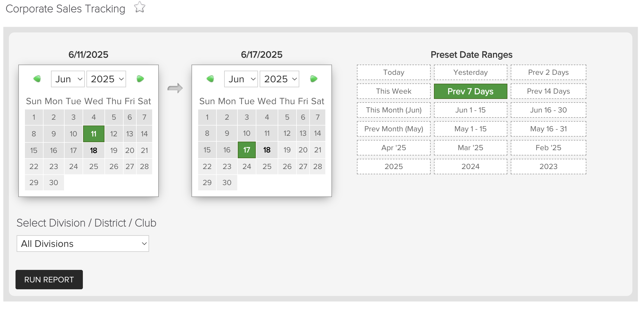Choose the 2024 preset year range
The image size is (644, 312).
tap(471, 167)
